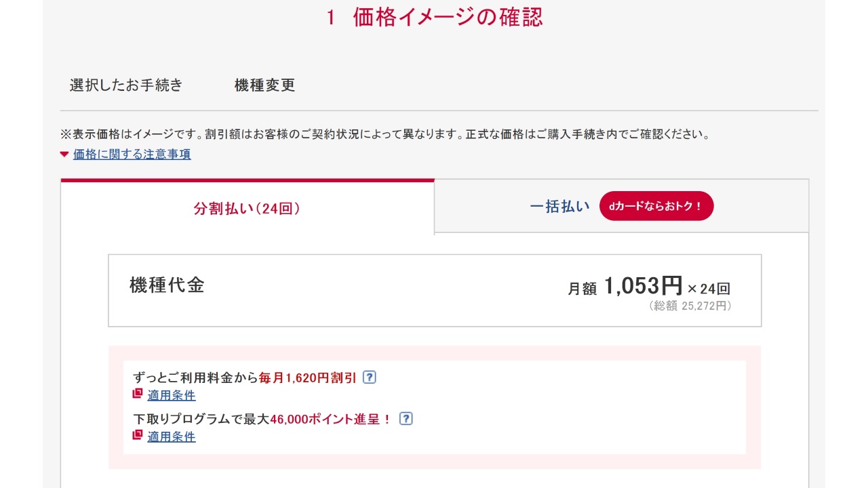The image size is (868, 488).
Task: Click help icon beside 毎月1,620円割引
Action: pos(369,378)
